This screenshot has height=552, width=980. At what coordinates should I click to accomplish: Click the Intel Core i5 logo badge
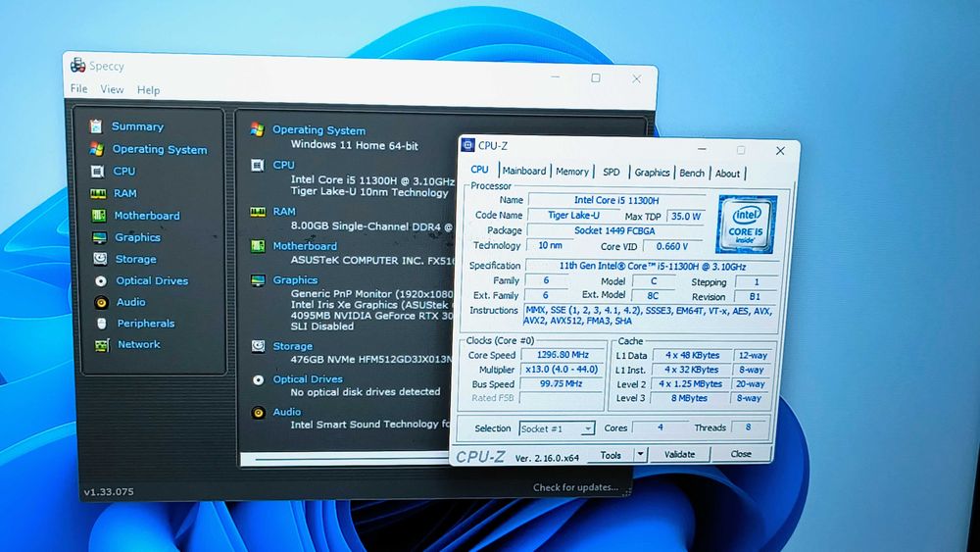(x=747, y=224)
